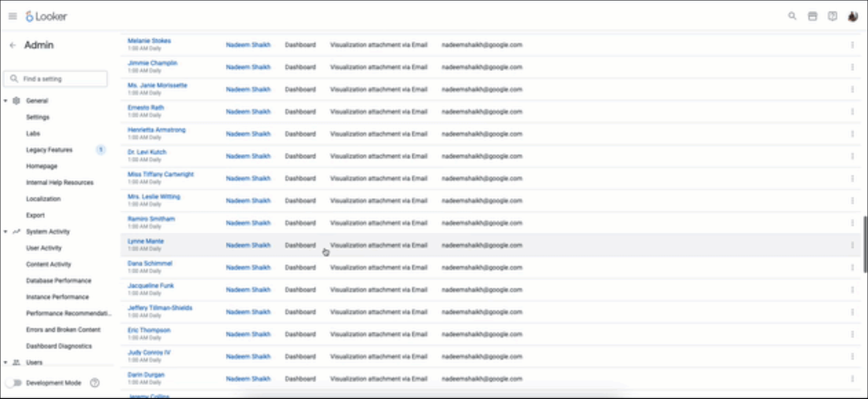Open Labs admin page
The height and width of the screenshot is (399, 868).
(33, 133)
